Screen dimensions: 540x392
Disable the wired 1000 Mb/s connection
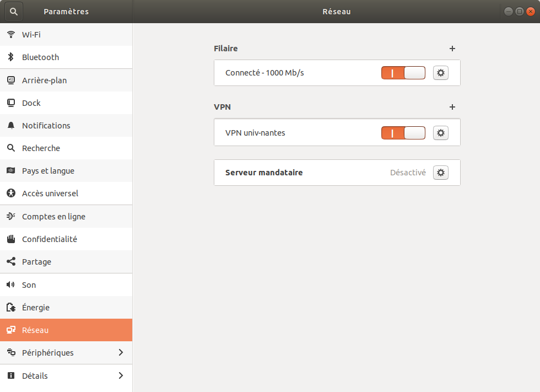coord(403,73)
